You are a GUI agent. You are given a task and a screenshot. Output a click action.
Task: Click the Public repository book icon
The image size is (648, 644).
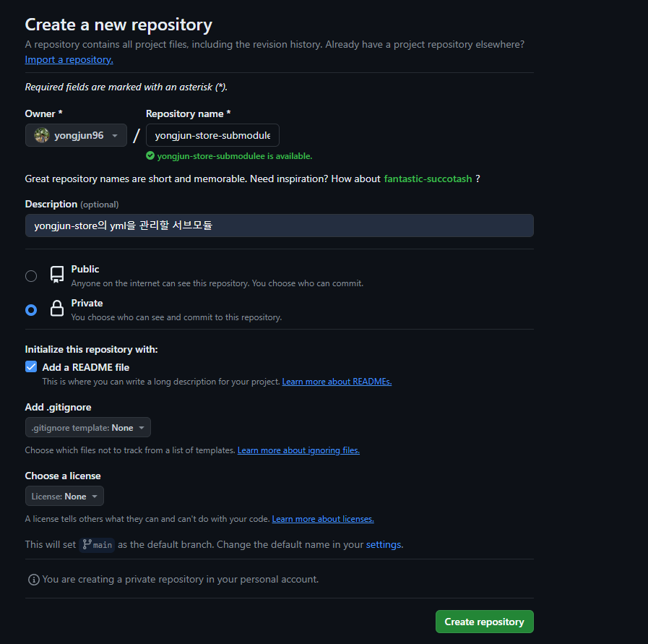pos(57,275)
